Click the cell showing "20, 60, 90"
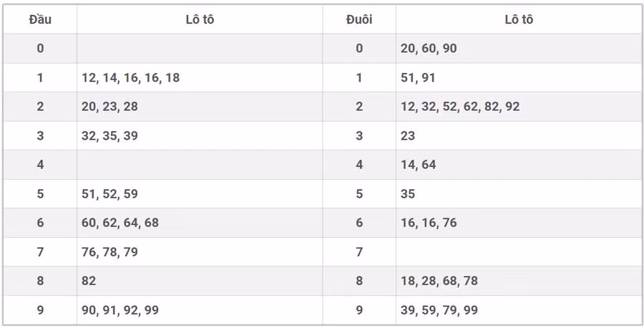Screen dimensions: 644x328 tap(429, 49)
